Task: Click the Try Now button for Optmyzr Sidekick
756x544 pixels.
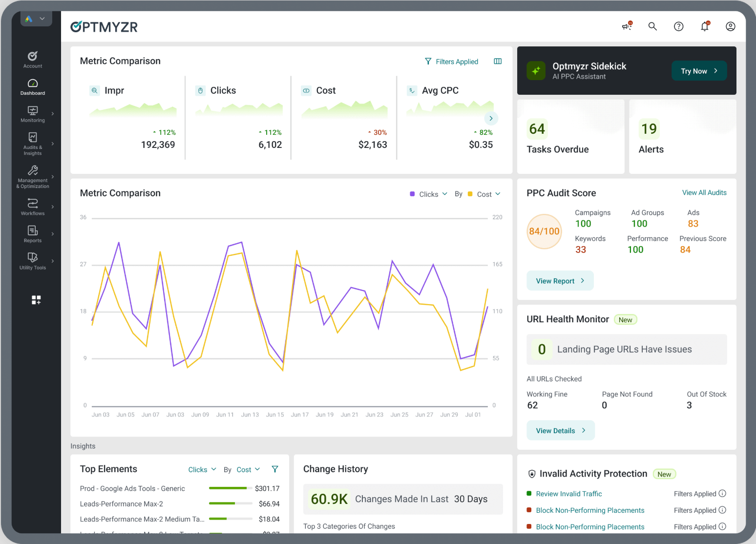Action: pos(699,71)
